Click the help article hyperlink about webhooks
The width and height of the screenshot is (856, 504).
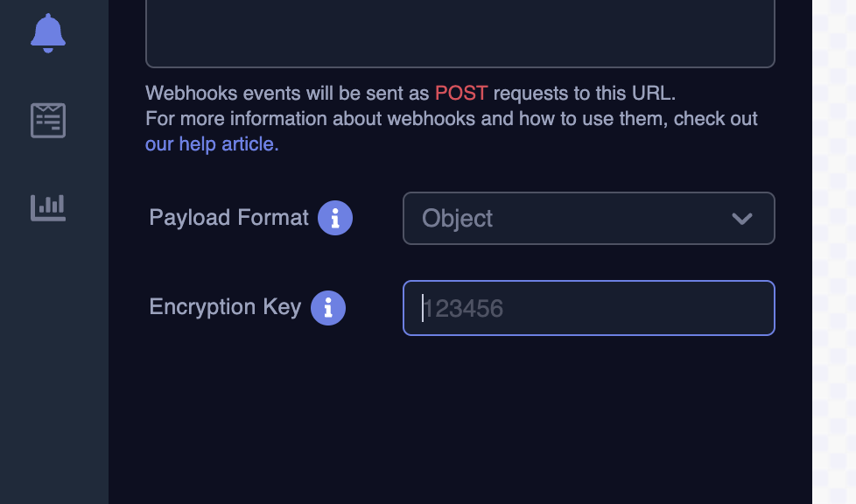point(210,143)
